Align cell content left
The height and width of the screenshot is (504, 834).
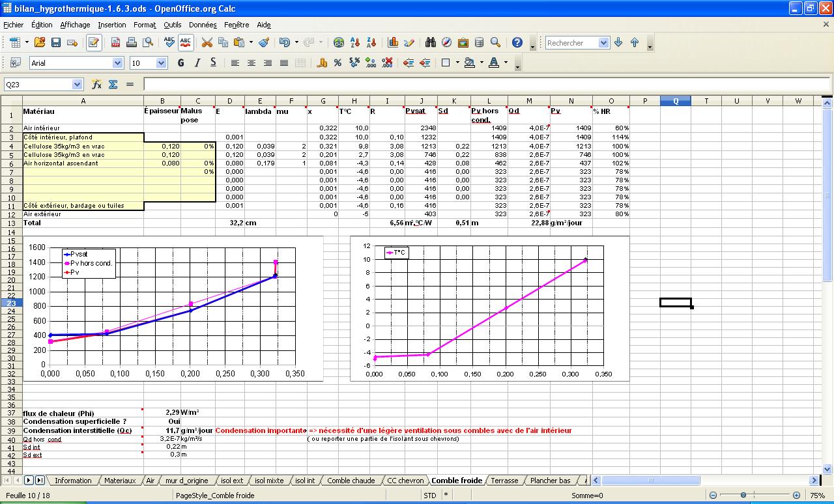click(235, 63)
